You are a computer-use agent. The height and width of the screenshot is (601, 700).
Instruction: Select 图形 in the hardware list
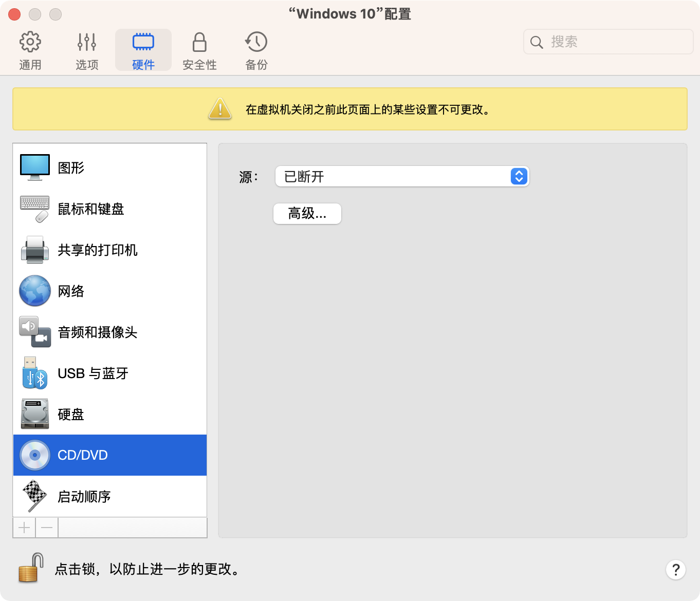coord(110,167)
